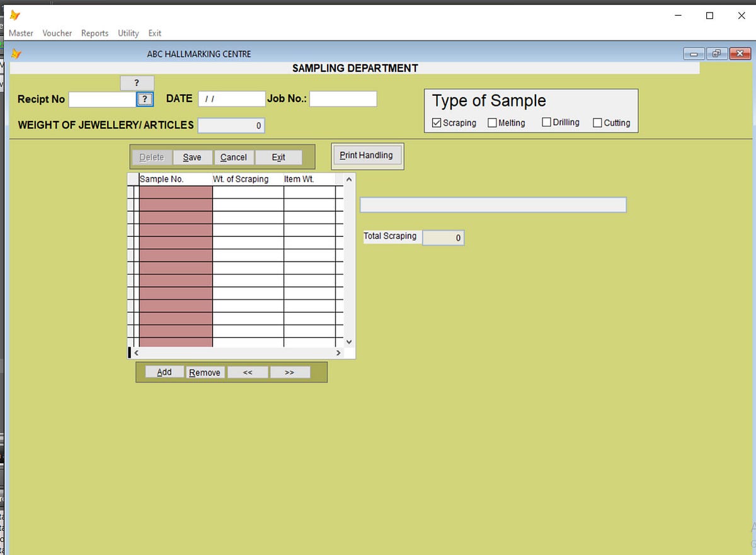Open the Reports menu
The image size is (756, 555).
pyautogui.click(x=94, y=33)
